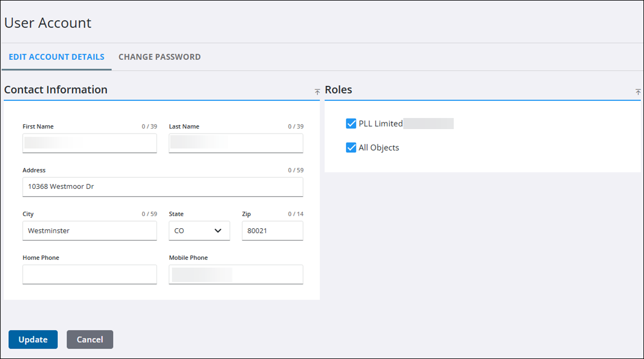Click the empty Home Phone field
Viewport: 644px width, 359px height.
(x=90, y=274)
